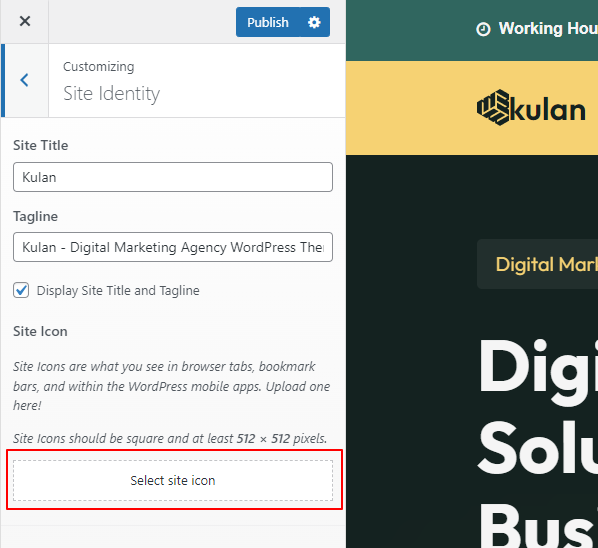The image size is (598, 548).
Task: Click the Site Identity section heading
Action: click(111, 93)
